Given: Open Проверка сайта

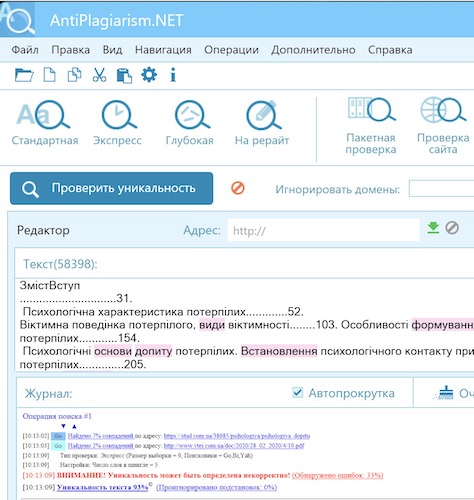Looking at the screenshot, I should point(443,126).
